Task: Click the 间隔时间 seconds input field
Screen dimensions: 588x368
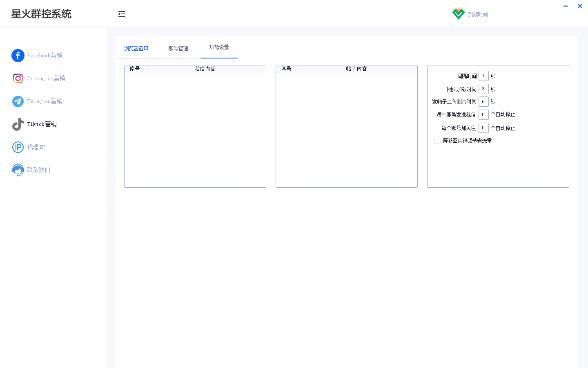Action: tap(483, 76)
